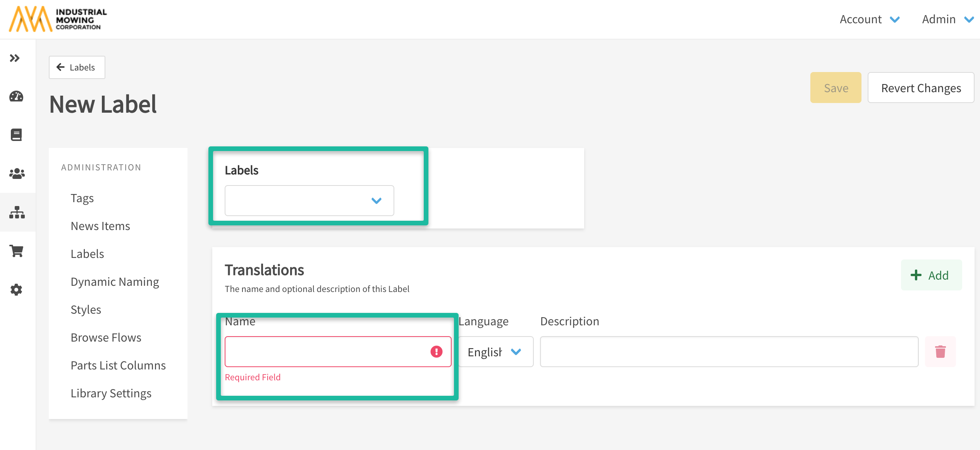Open the English language dropdown
Image resolution: width=980 pixels, height=450 pixels.
[x=495, y=352]
